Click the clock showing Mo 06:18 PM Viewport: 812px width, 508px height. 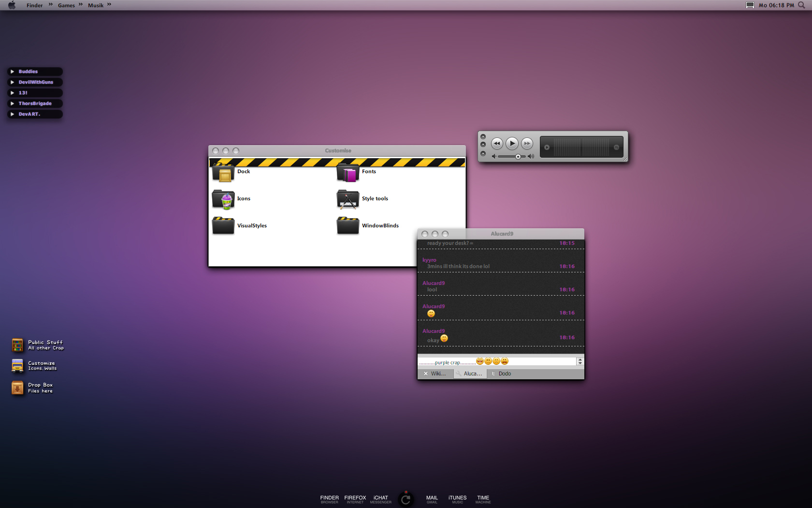pyautogui.click(x=776, y=5)
